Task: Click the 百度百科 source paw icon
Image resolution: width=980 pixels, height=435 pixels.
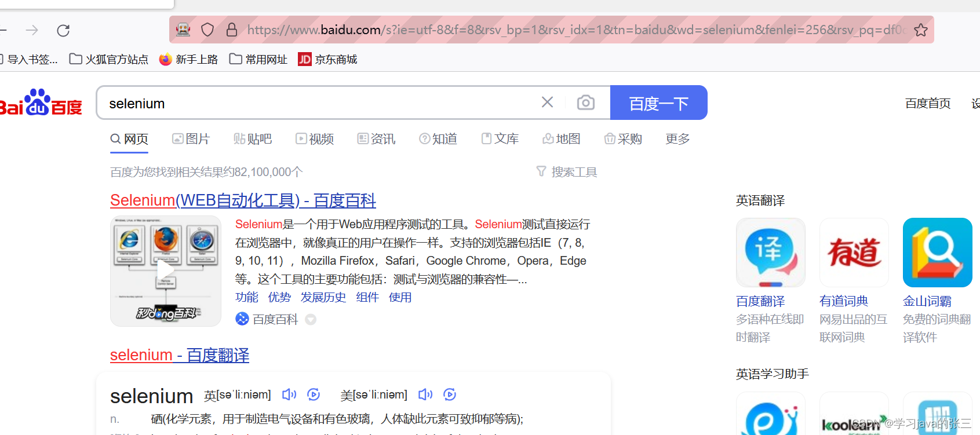Action: coord(242,319)
